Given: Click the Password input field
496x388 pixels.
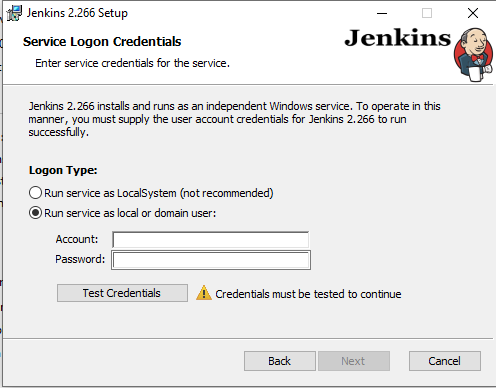Looking at the screenshot, I should tap(211, 260).
